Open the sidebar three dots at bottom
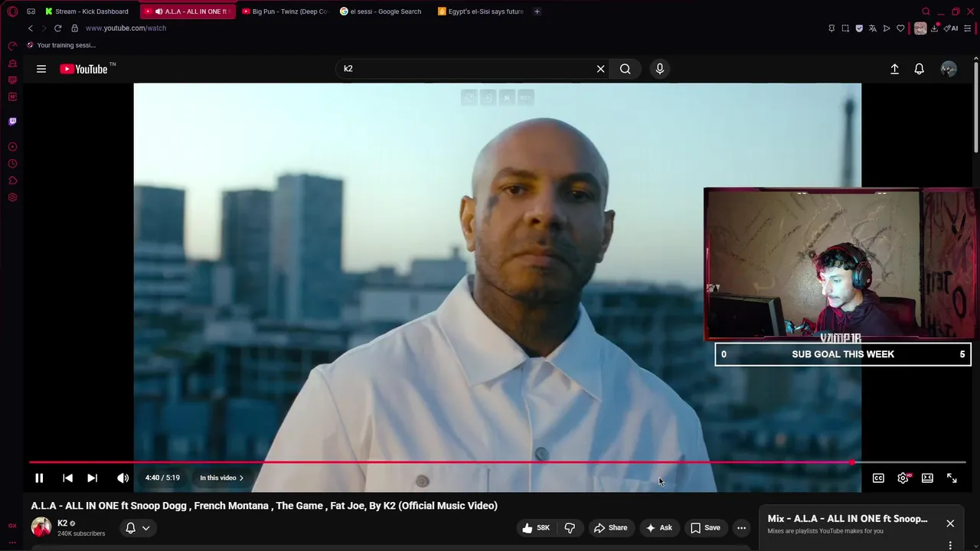 point(12,543)
